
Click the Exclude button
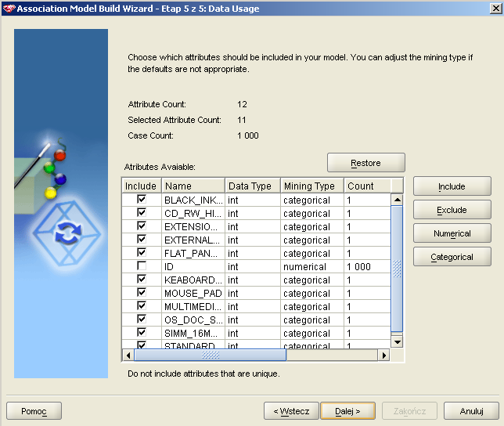(452, 210)
